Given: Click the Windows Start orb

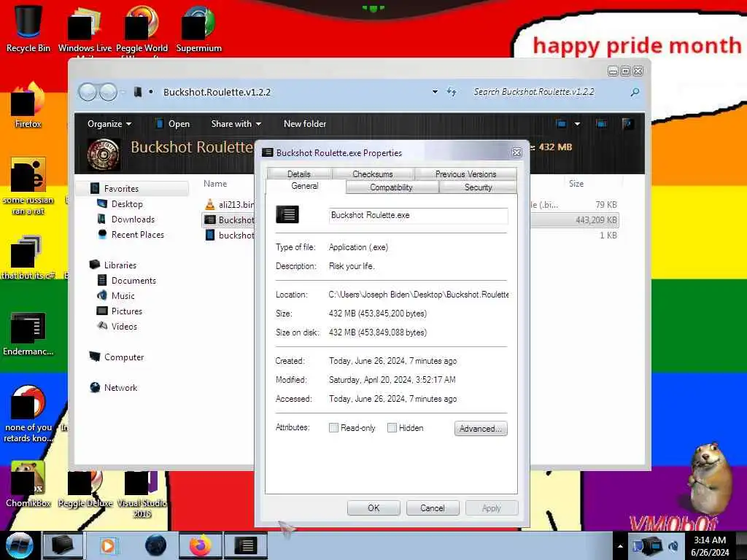Looking at the screenshot, I should [20, 545].
